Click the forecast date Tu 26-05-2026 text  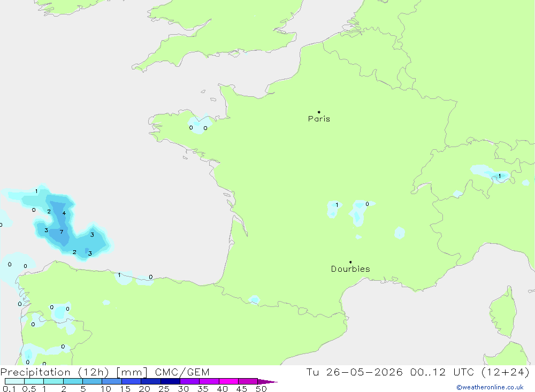click(355, 372)
